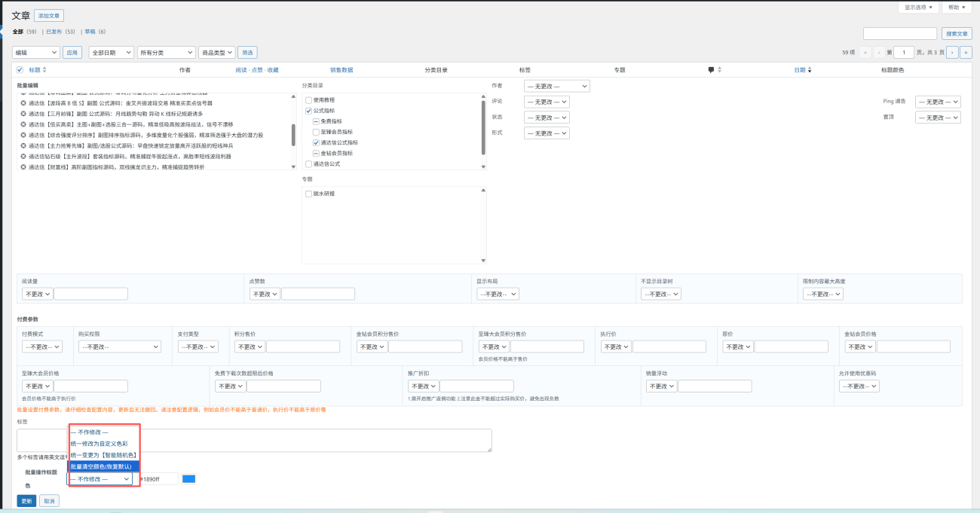Open the 置顶 dropdown

pos(938,118)
